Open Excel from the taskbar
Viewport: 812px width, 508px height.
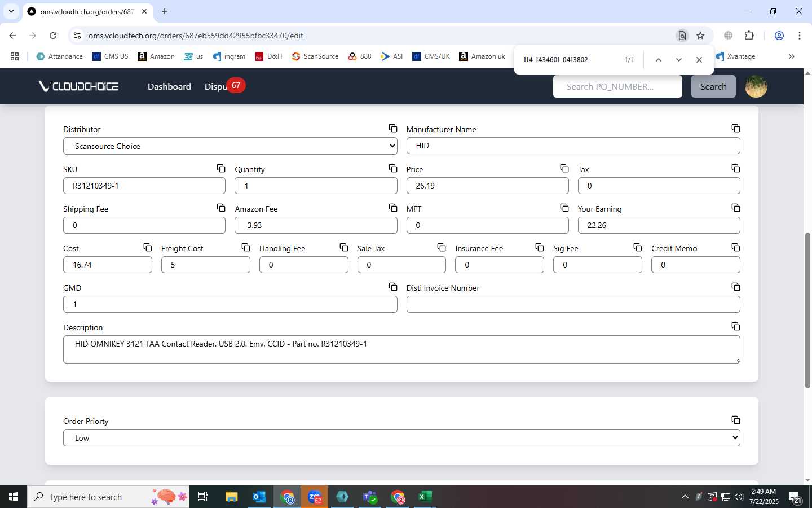tap(425, 497)
